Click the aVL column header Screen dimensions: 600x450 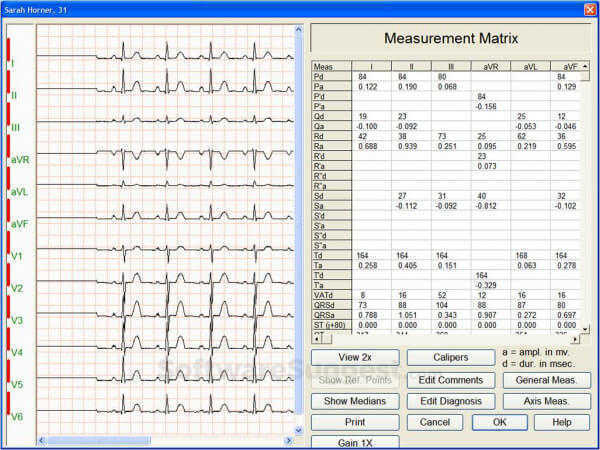(x=530, y=67)
